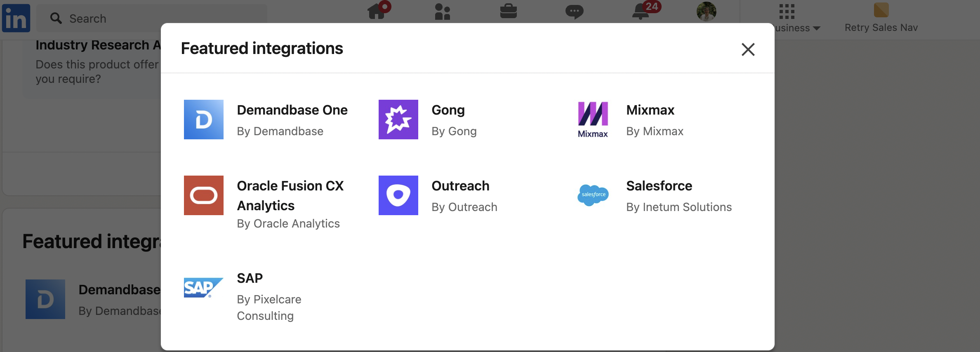
Task: Close the Featured integrations dialog
Action: (x=748, y=49)
